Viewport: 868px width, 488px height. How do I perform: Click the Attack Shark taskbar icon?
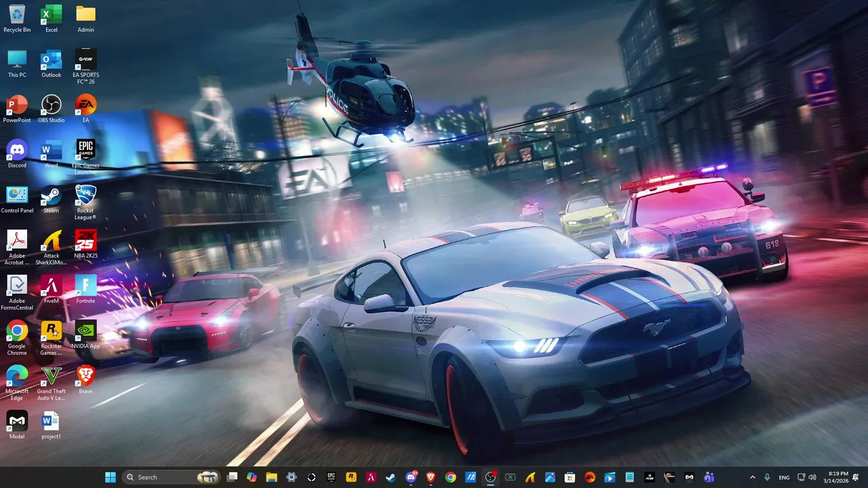[x=530, y=477]
